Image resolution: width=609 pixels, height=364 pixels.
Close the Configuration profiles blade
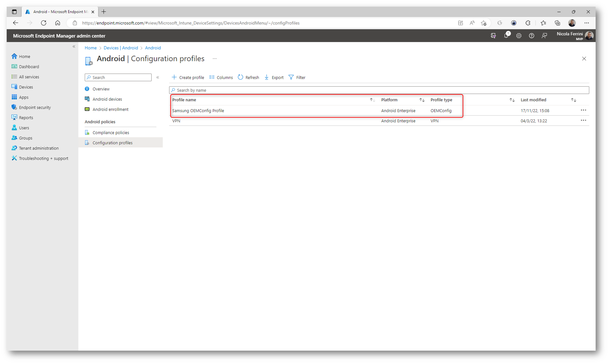[584, 59]
